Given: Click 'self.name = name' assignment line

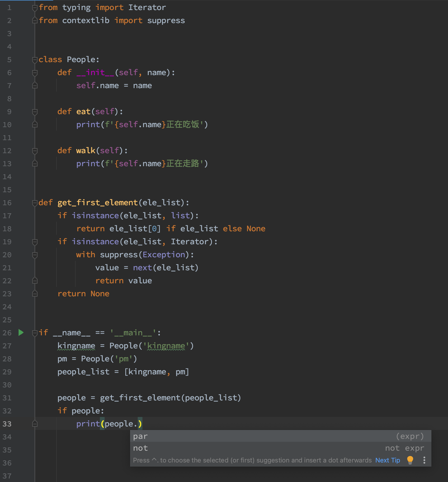Looking at the screenshot, I should pyautogui.click(x=114, y=85).
